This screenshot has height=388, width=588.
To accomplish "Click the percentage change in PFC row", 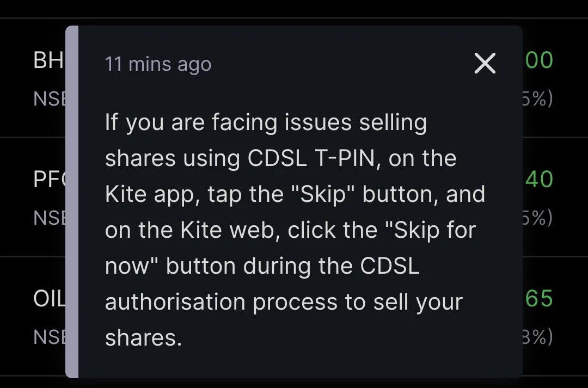I will [538, 218].
